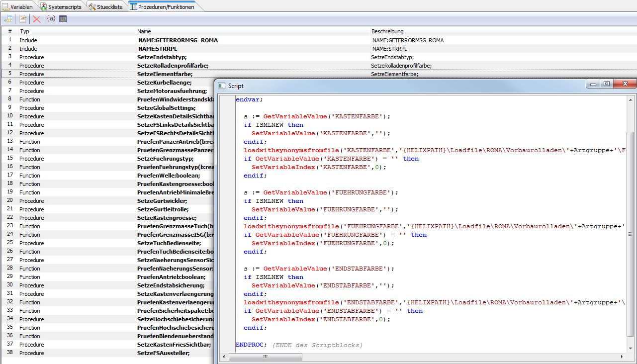
Task: Select Name cell SetzeRolladenprofilfarbe;
Action: click(173, 66)
